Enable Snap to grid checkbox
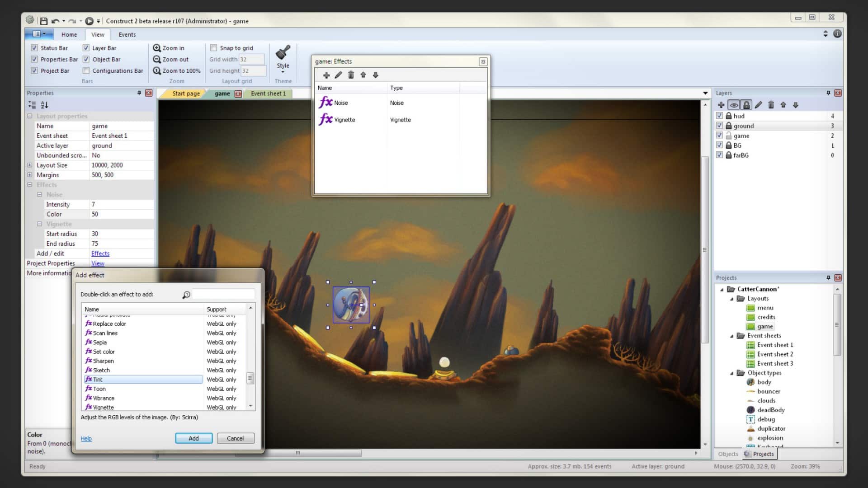 pos(213,47)
